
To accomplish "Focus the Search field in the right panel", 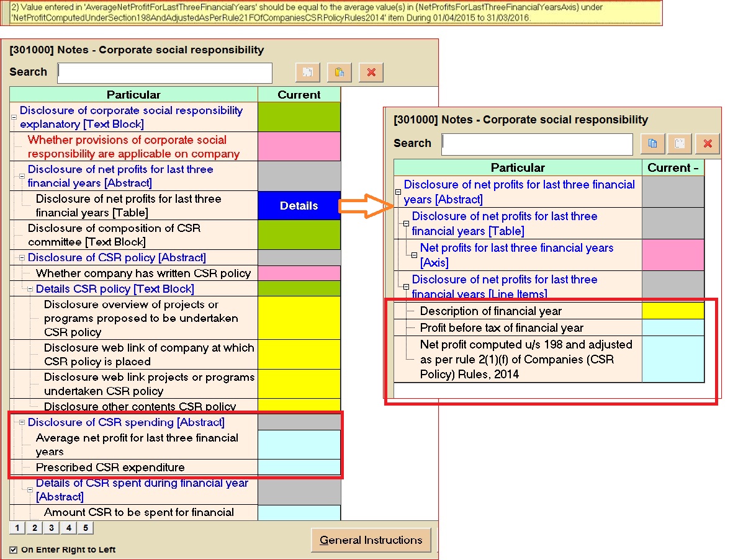I will (537, 144).
